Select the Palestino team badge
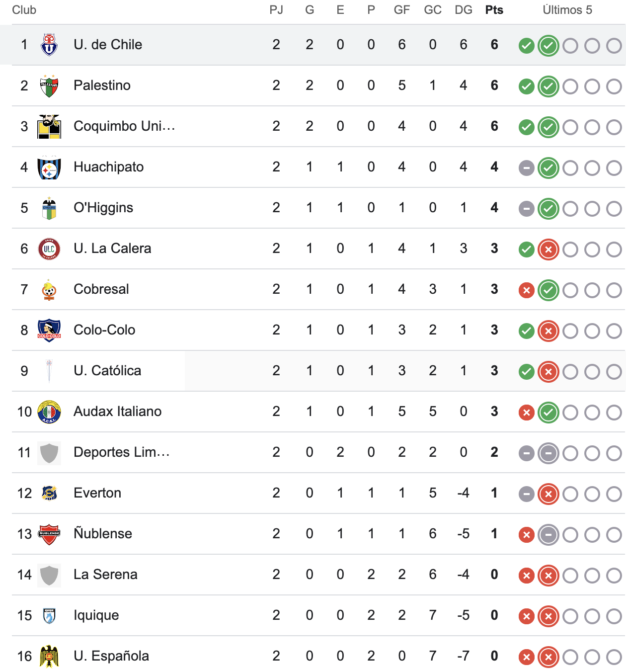626x672 pixels. pyautogui.click(x=48, y=85)
